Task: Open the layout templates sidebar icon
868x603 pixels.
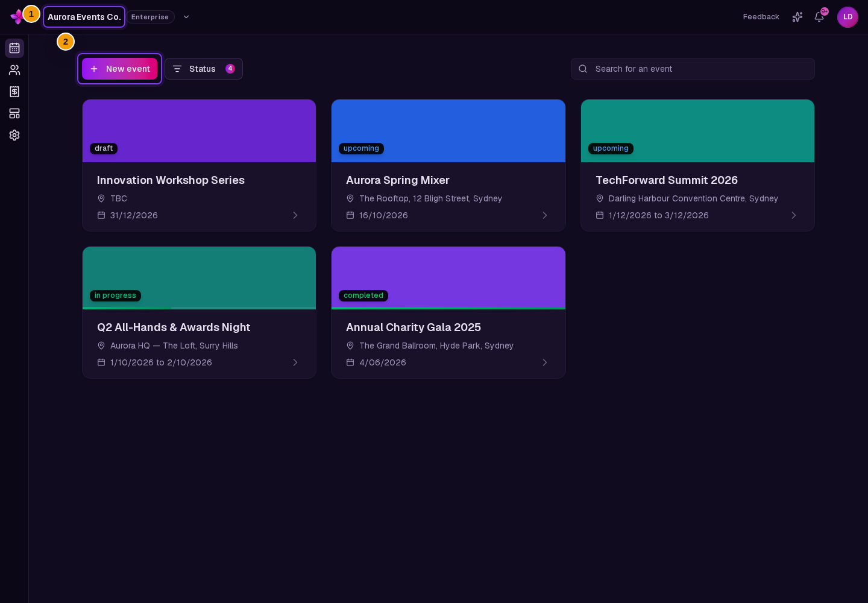Action: tap(14, 113)
